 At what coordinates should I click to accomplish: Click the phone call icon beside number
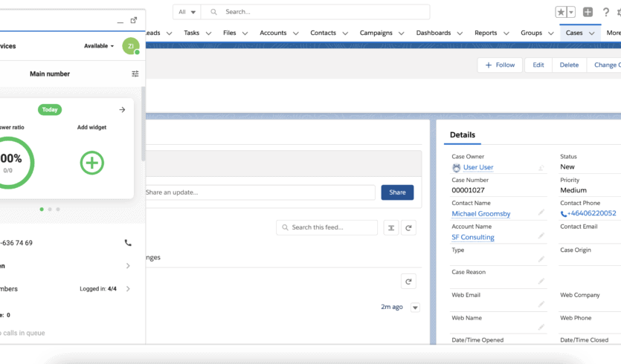pyautogui.click(x=128, y=242)
